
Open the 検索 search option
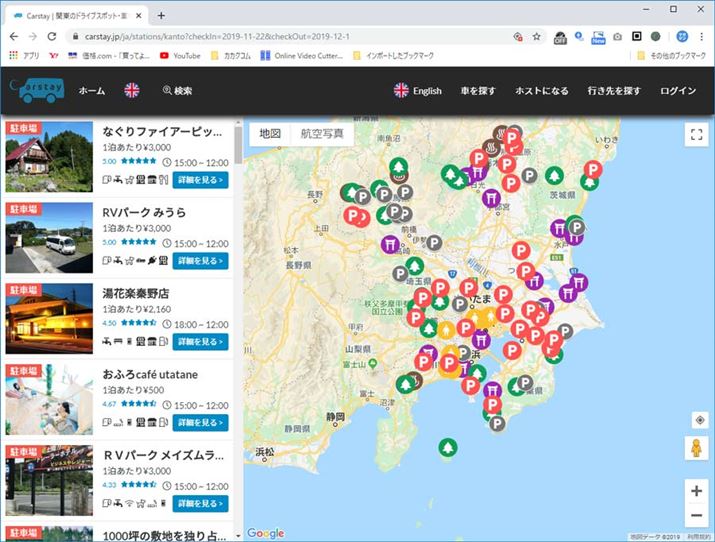coord(177,90)
